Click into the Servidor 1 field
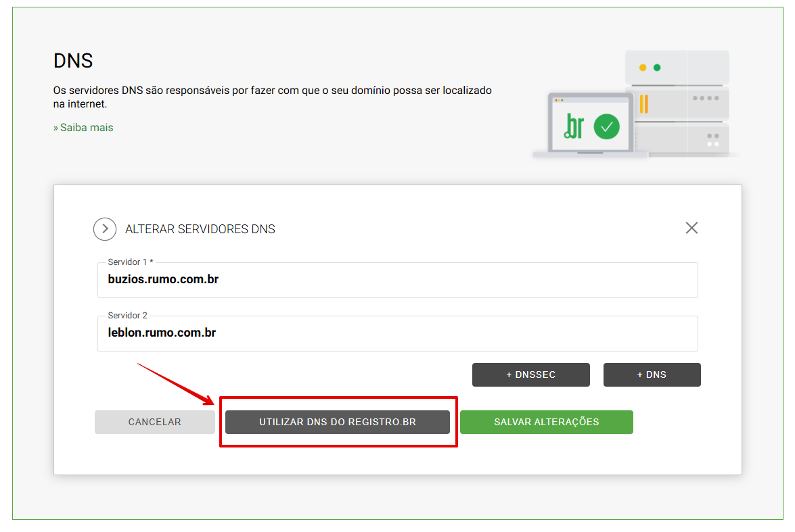795x532 pixels. (398, 280)
